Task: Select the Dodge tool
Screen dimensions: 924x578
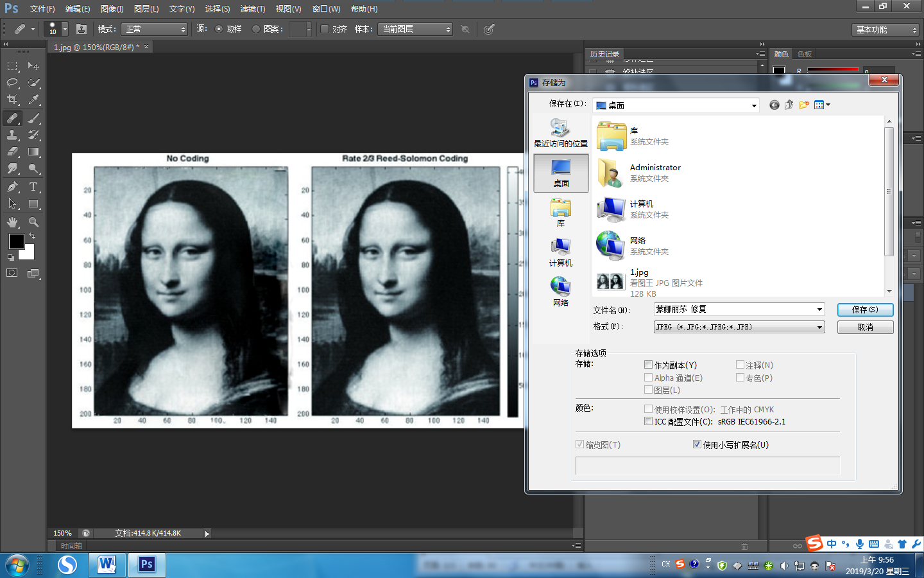Action: (33, 168)
